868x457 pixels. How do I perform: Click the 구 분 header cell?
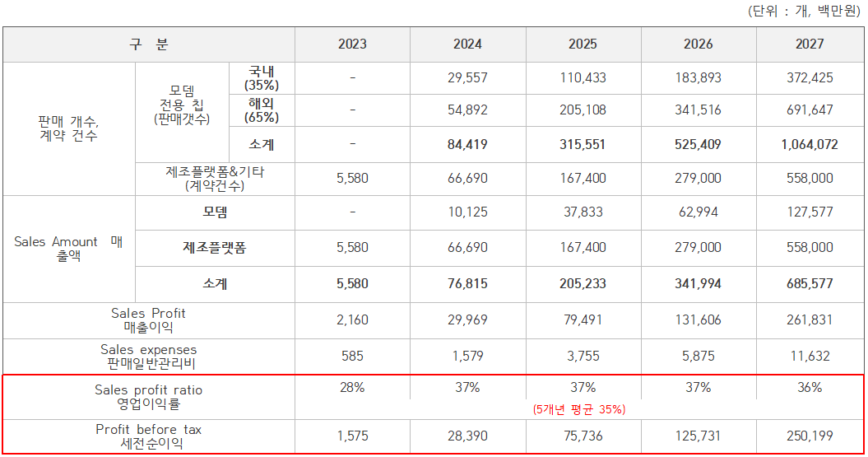(149, 44)
